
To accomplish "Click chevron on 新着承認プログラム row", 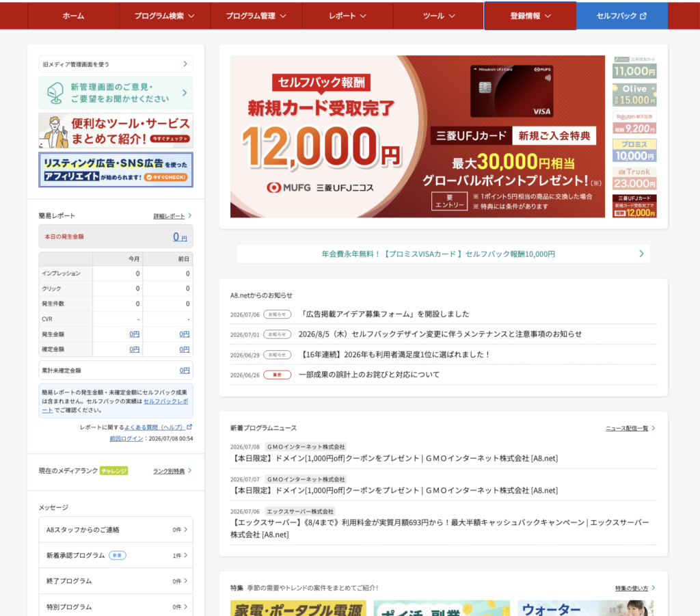I will [x=186, y=555].
